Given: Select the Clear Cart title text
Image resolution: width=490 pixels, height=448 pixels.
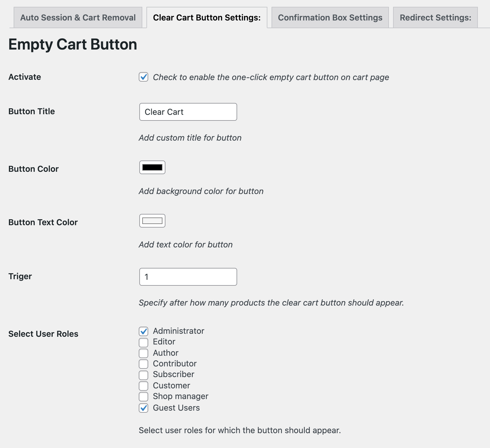Looking at the screenshot, I should [x=164, y=112].
